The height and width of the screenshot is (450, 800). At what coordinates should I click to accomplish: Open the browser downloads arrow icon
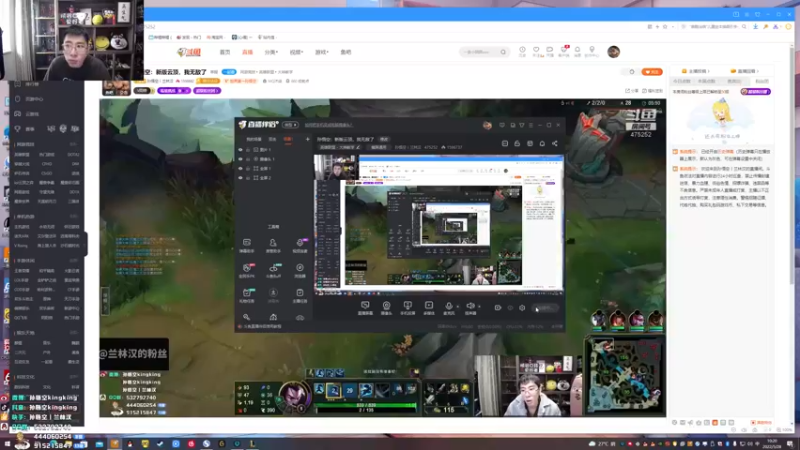(756, 27)
